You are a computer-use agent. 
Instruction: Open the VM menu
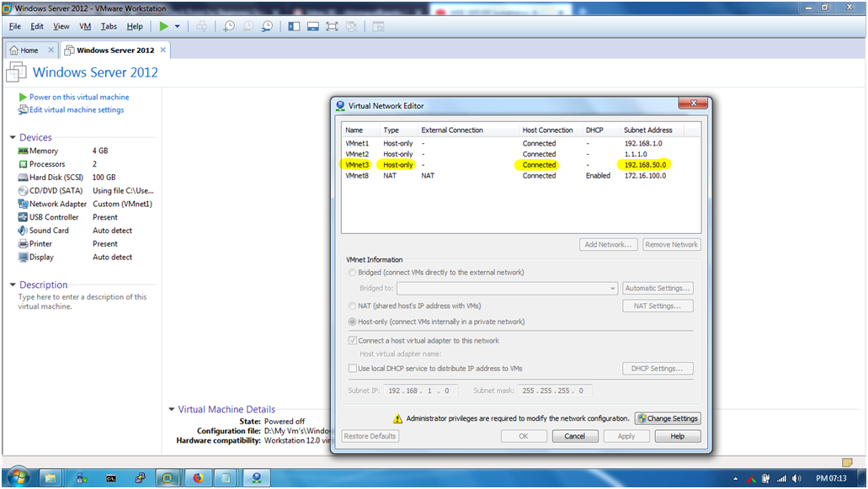pos(85,26)
